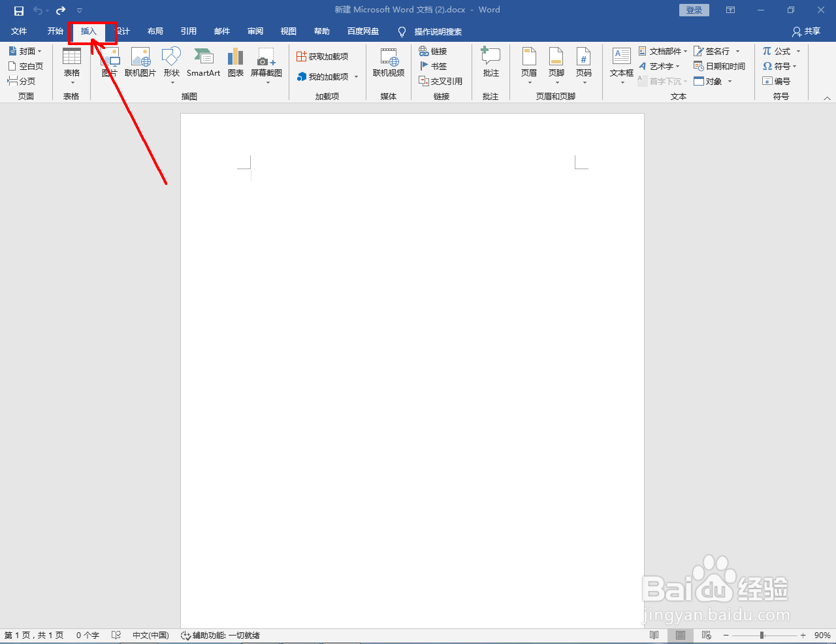Switch to Web Layout view

pos(707,636)
